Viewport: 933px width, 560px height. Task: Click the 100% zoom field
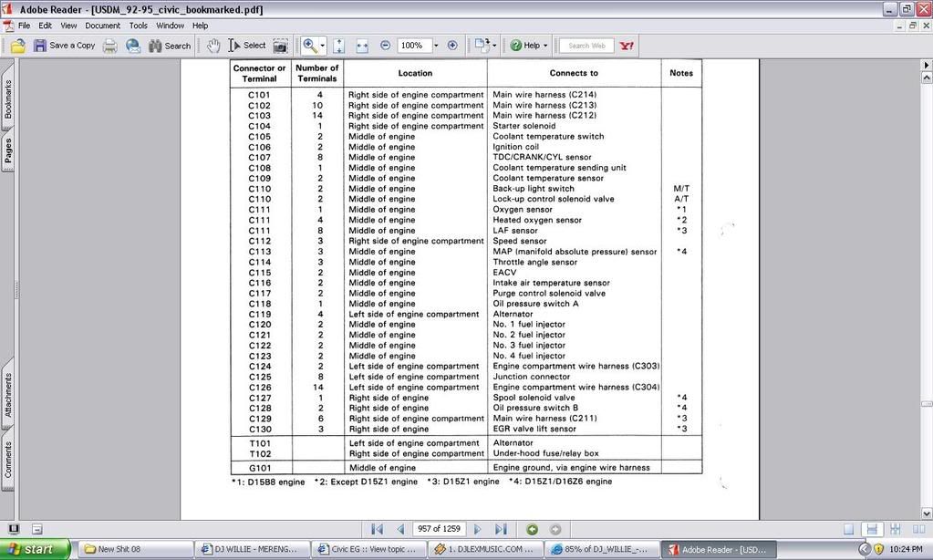[413, 46]
